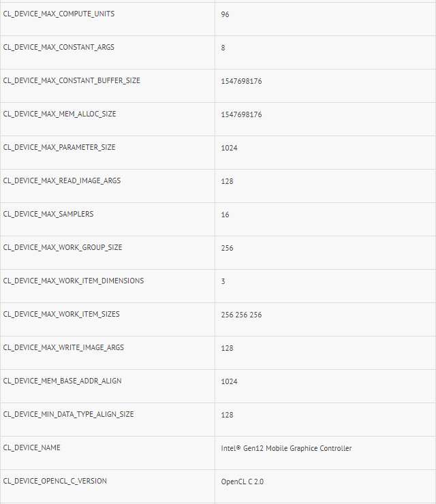Click the CL_DEVICE_MAX_WRITE_IMAGE_ARGS property name
Viewport: 436px width, 504px height.
63,347
